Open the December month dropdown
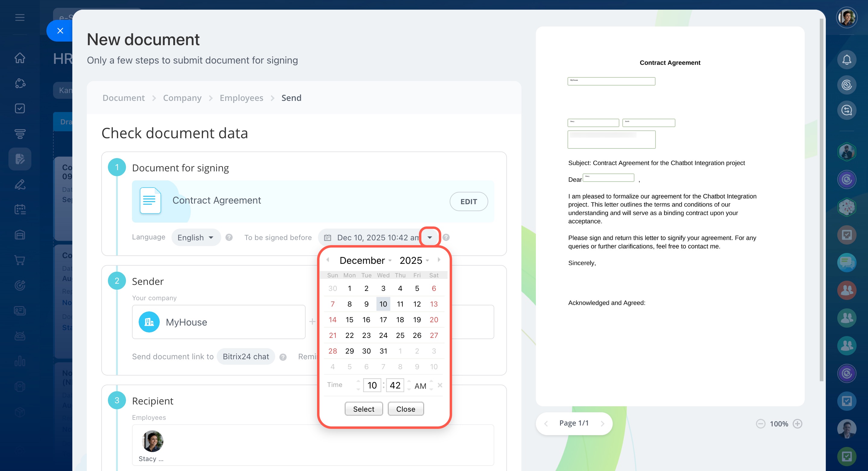868x471 pixels. click(365, 260)
